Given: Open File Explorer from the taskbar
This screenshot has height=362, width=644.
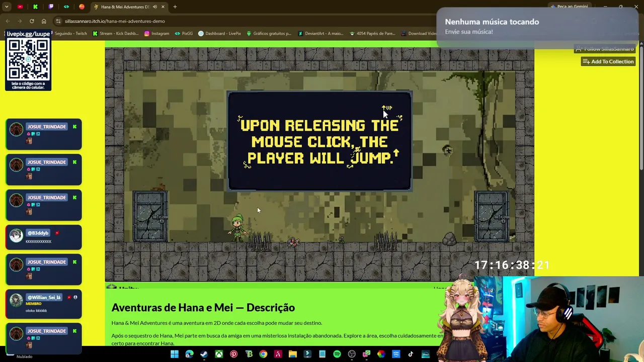Looking at the screenshot, I should pos(293,354).
